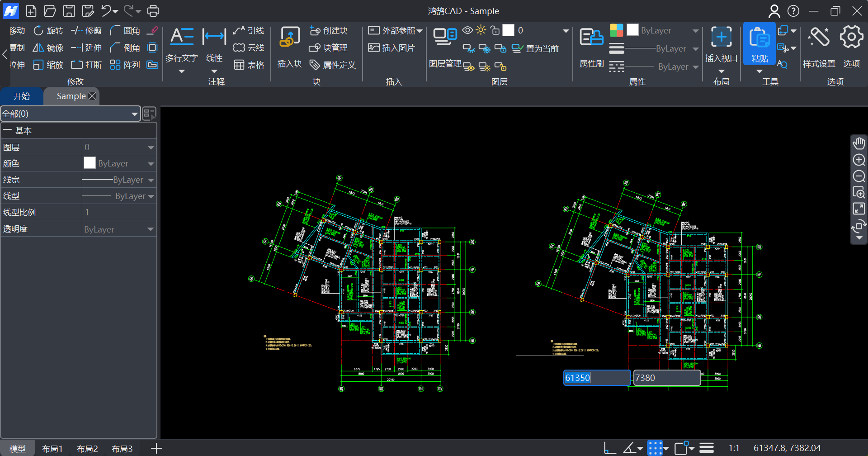Switch to 布局1 layout tab
868x456 pixels.
click(52, 448)
